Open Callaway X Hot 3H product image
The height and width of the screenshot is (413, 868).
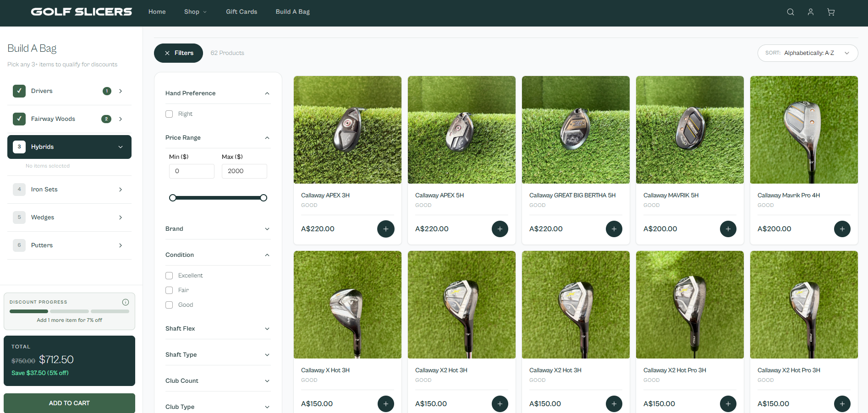click(347, 305)
